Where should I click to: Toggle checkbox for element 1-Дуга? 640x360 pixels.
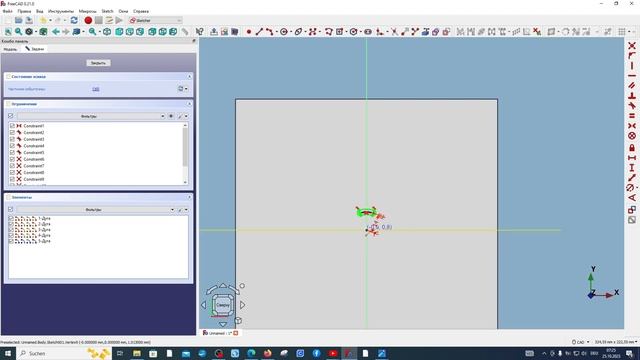[11, 218]
